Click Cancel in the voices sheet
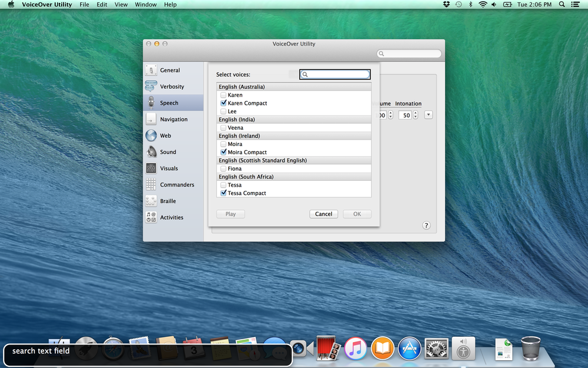588x368 pixels. point(323,214)
